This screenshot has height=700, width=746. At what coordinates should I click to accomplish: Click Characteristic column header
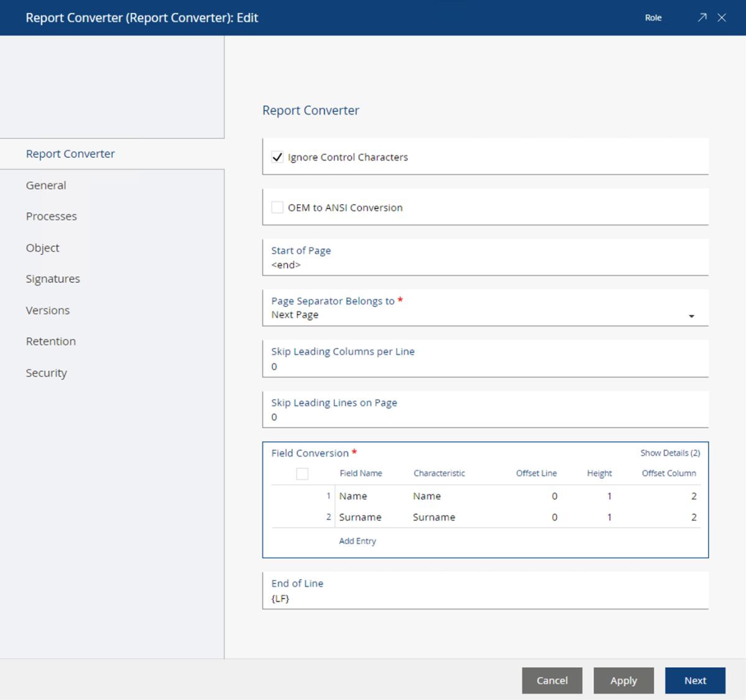click(x=439, y=473)
